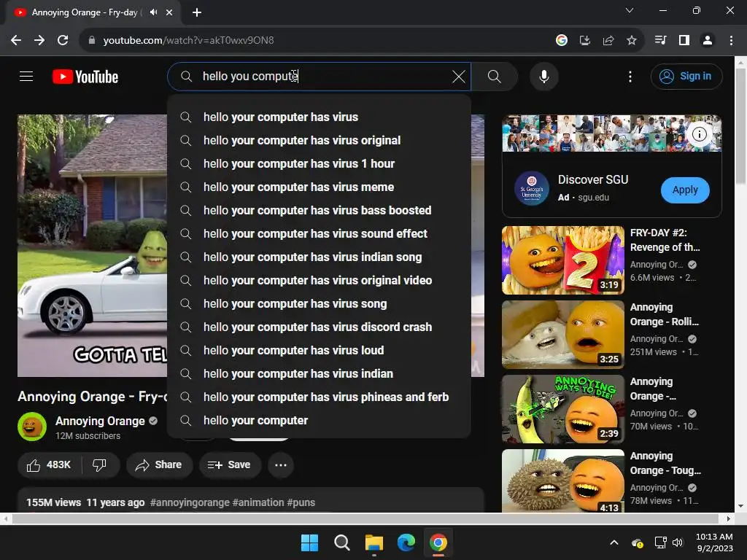The image size is (747, 560).
Task: Open Annoying Ways to Die thumbnail
Action: 563,408
